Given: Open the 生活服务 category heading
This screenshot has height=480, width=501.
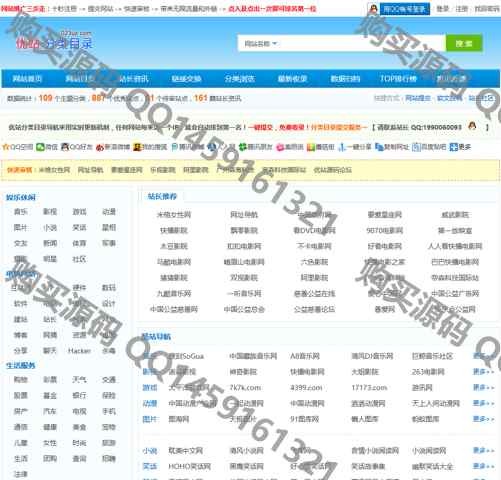Looking at the screenshot, I should [21, 366].
